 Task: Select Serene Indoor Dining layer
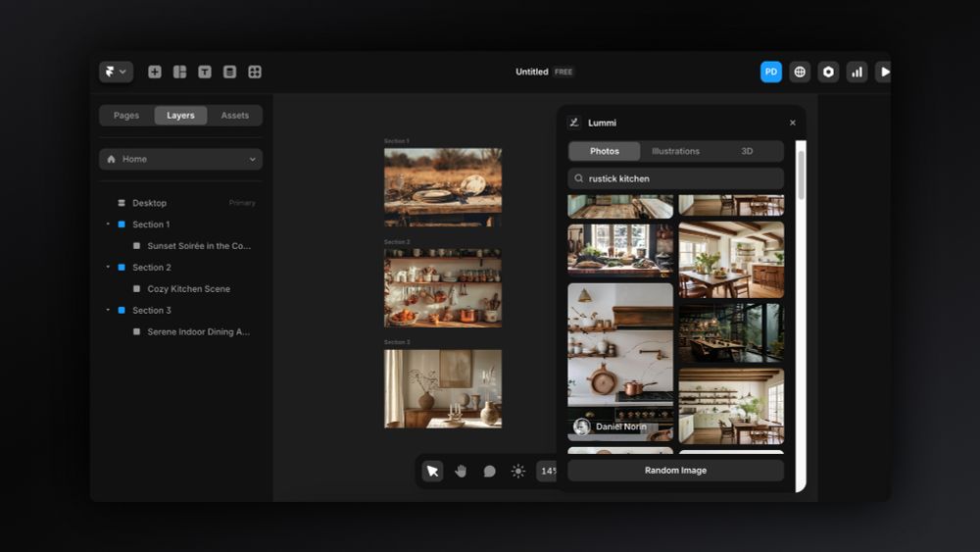pos(198,332)
